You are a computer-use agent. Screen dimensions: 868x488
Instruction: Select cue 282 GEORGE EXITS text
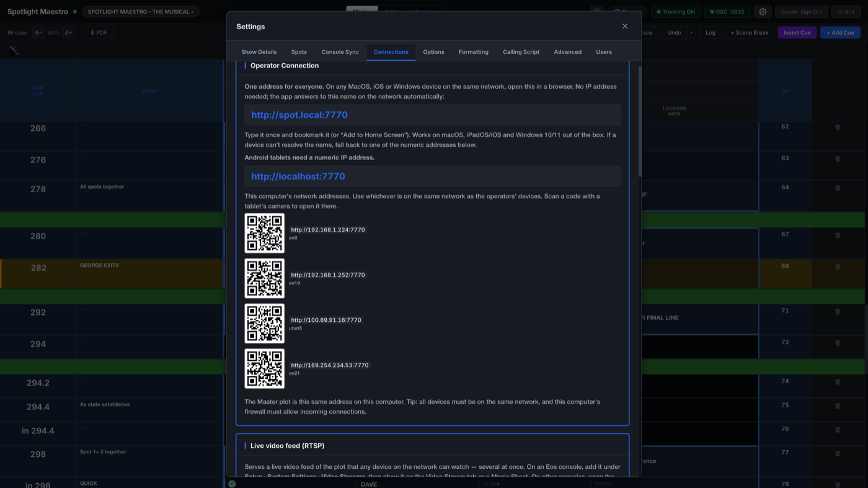pyautogui.click(x=99, y=265)
